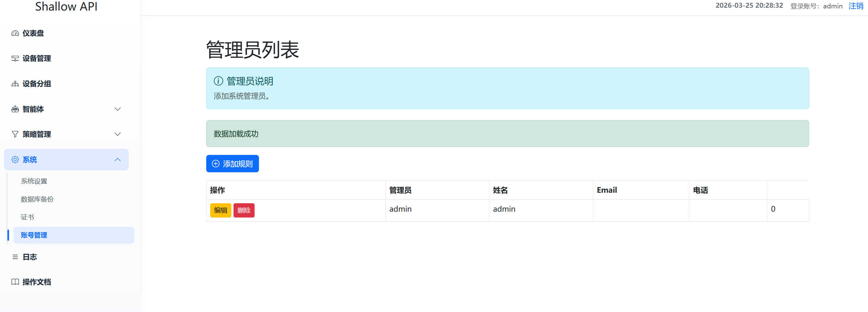Select the 账号管理 submenu item
Image resolution: width=868 pixels, height=312 pixels.
coord(34,235)
